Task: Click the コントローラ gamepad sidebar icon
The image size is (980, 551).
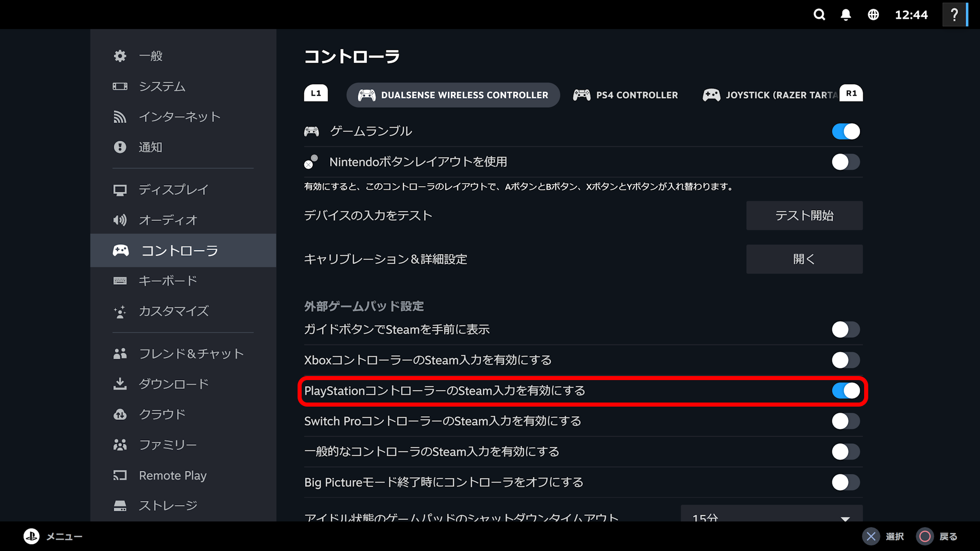Action: tap(120, 251)
